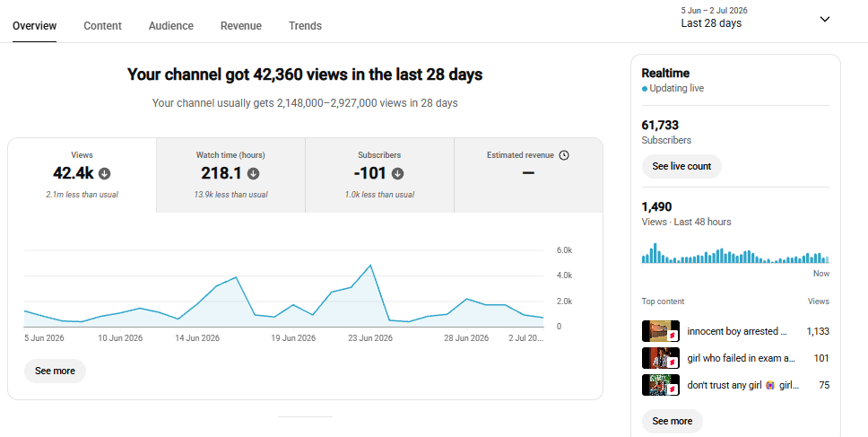Viewport: 868px width, 437px height.
Task: Click the down-arrow icon beside 42.4k views
Action: coord(105,174)
